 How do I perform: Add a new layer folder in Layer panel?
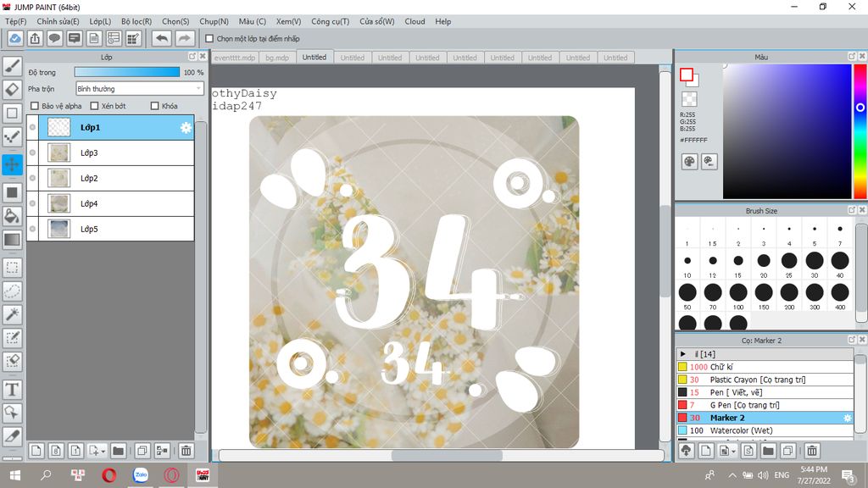(118, 451)
